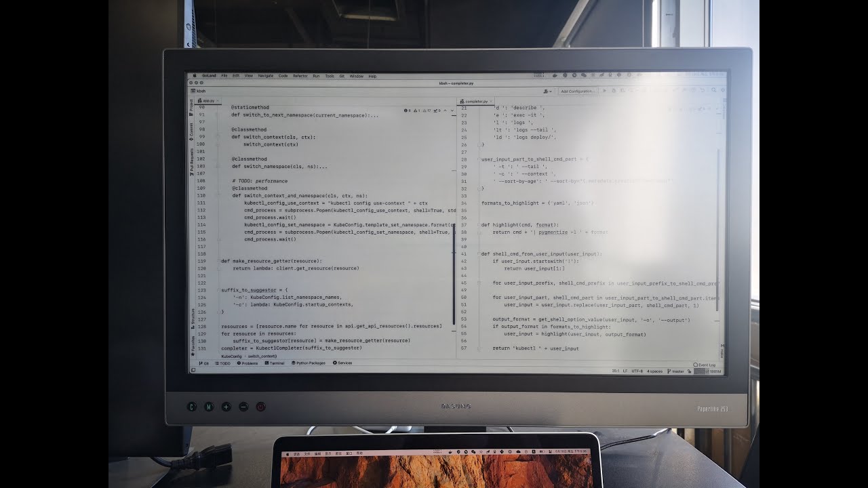This screenshot has width=868, height=488.
Task: Click the switch_context() breadcrumb below left editor
Action: tap(262, 356)
